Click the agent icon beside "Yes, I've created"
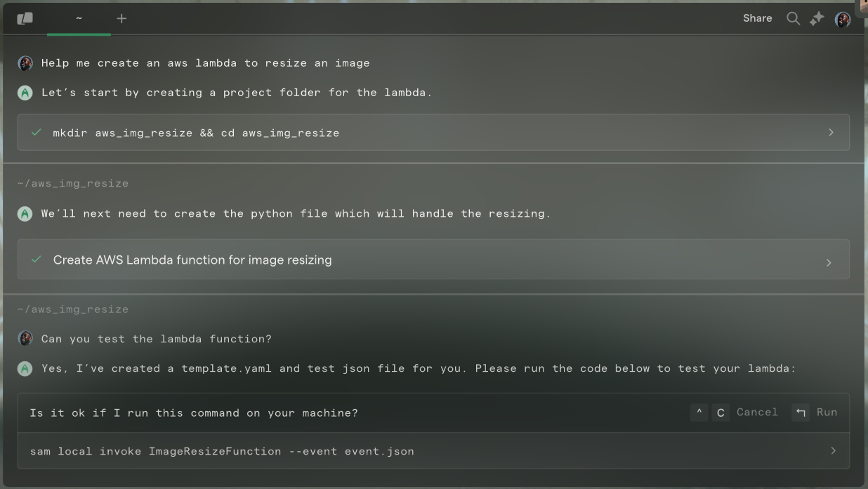 [x=25, y=368]
